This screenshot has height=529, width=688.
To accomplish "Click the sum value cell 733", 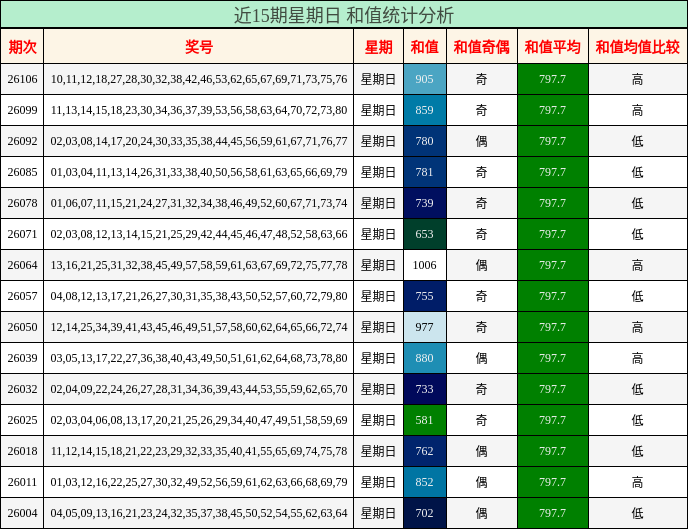I will [425, 389].
